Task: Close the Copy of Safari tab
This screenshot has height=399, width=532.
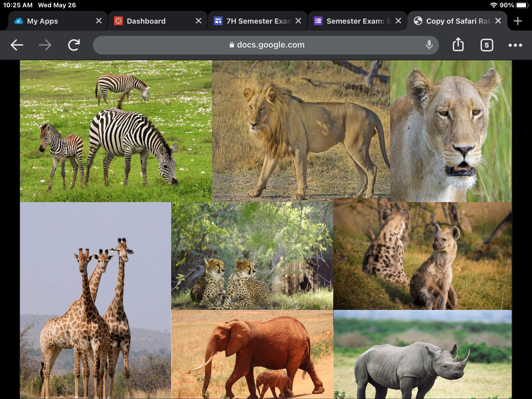Action: 498,21
